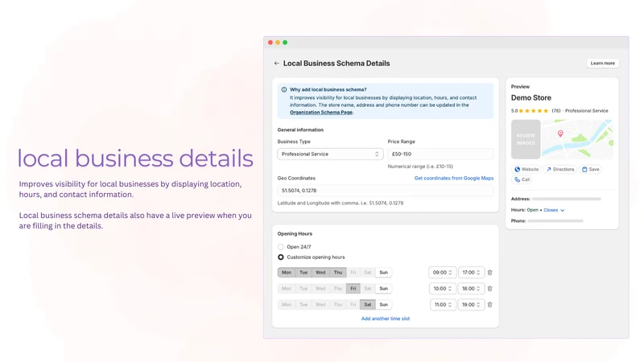Click Add another time slot

point(386,319)
